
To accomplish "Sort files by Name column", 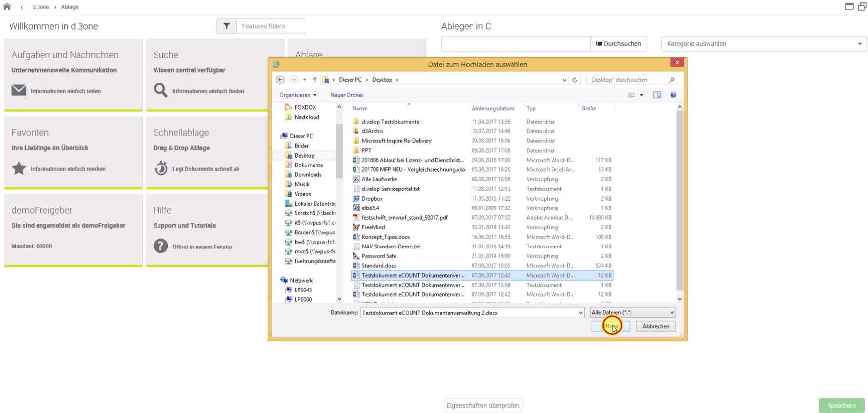I will click(x=359, y=108).
